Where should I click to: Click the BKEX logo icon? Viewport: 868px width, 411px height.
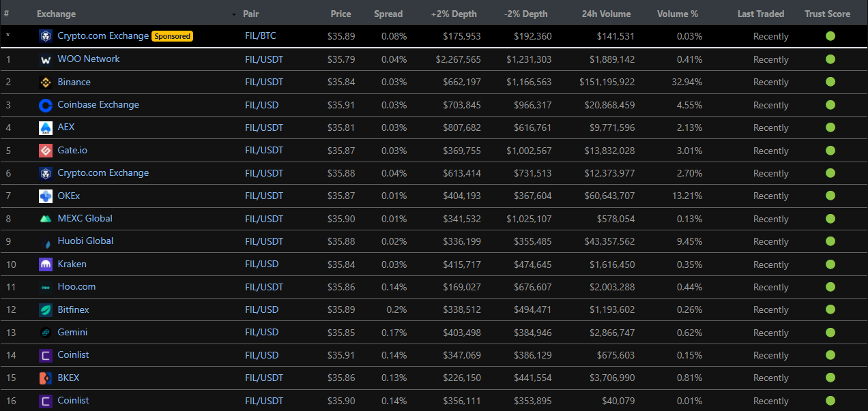tap(46, 378)
